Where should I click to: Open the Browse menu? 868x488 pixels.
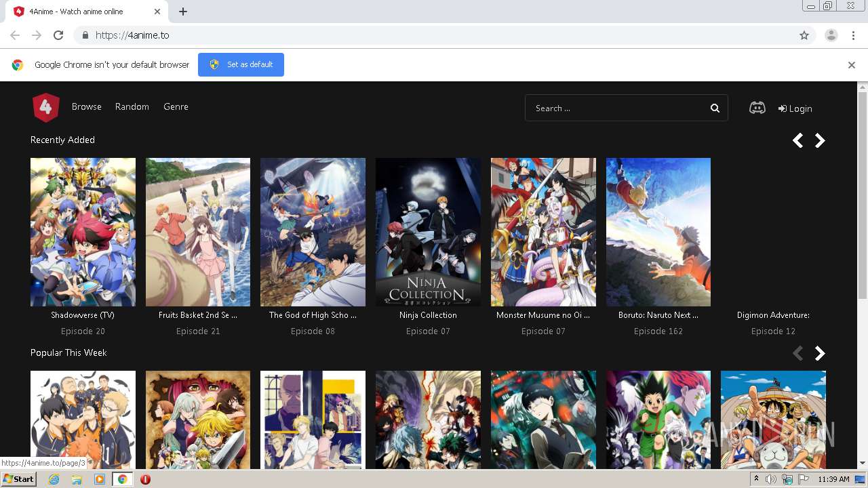87,107
